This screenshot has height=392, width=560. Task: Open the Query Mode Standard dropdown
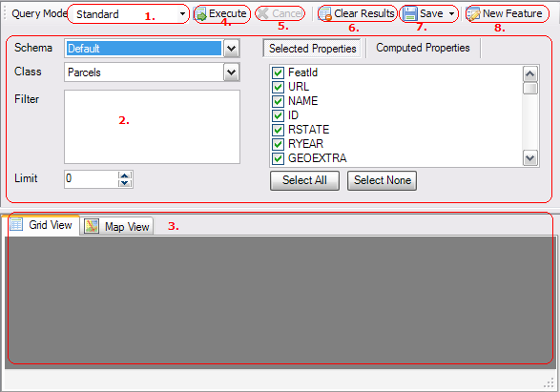click(182, 14)
